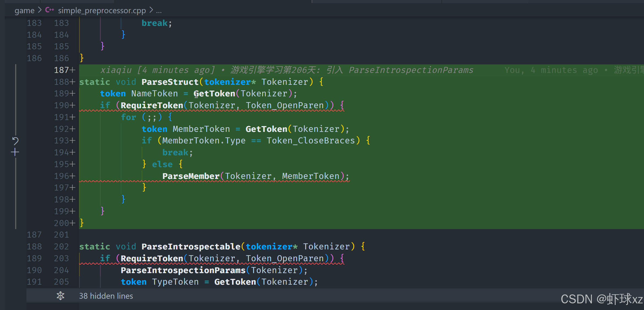
Task: Click Token_CloseBraces on line 193
Action: (x=311, y=140)
